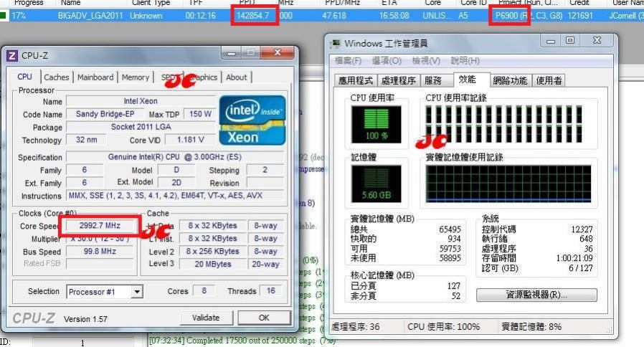Screen dimensions: 644x347
Task: Switch to the 網路功能 tab in Task Manager
Action: (510, 80)
